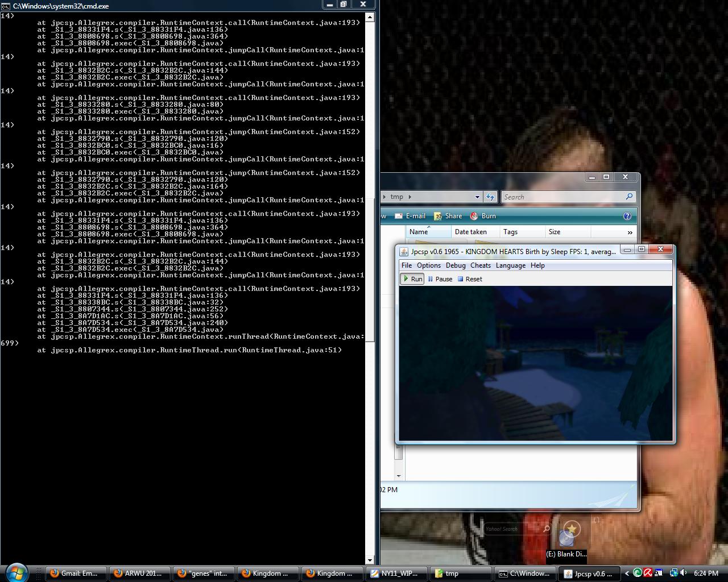728x582 pixels.
Task: Open the Help menu in Jpcsp
Action: pos(537,265)
